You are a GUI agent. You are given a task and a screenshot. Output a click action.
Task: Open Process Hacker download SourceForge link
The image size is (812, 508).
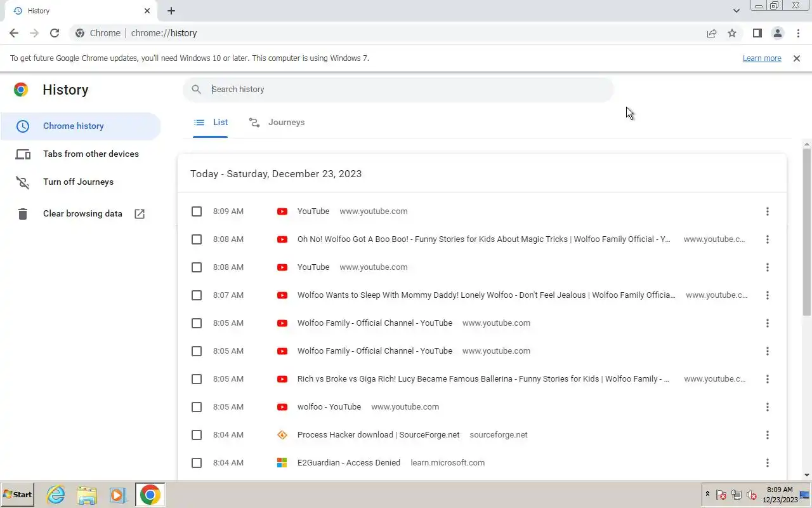click(x=378, y=435)
